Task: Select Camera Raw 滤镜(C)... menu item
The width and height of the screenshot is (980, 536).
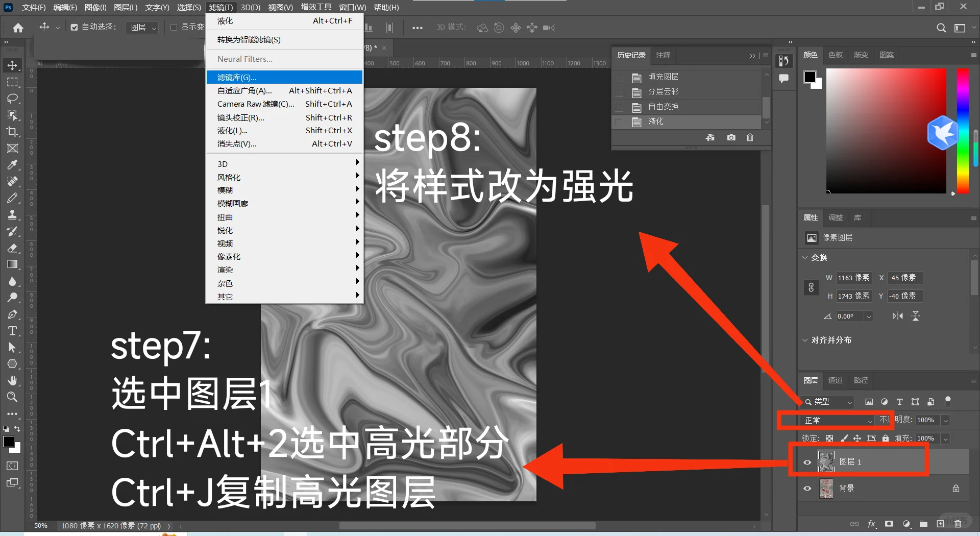Action: pos(284,104)
